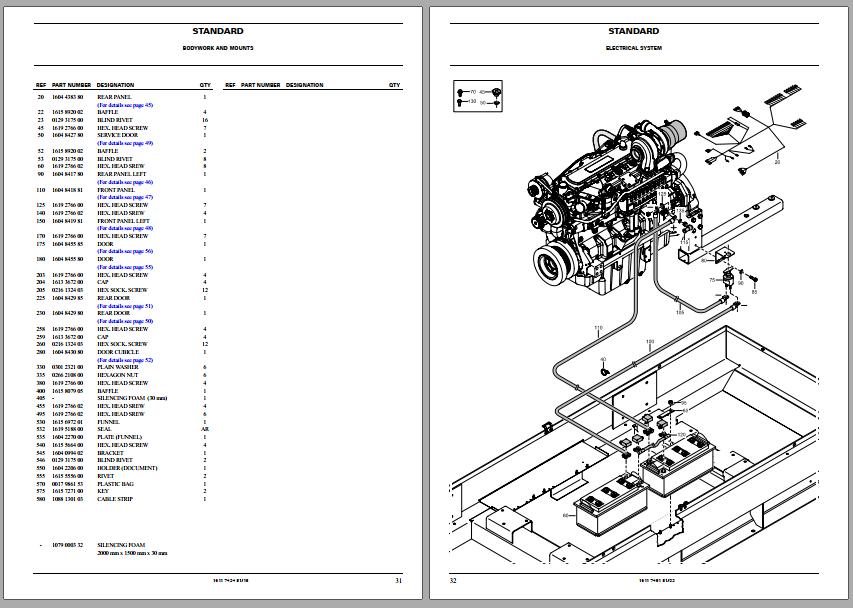Select the 'PLAIN WASHER' row text
The height and width of the screenshot is (608, 853).
118,367
